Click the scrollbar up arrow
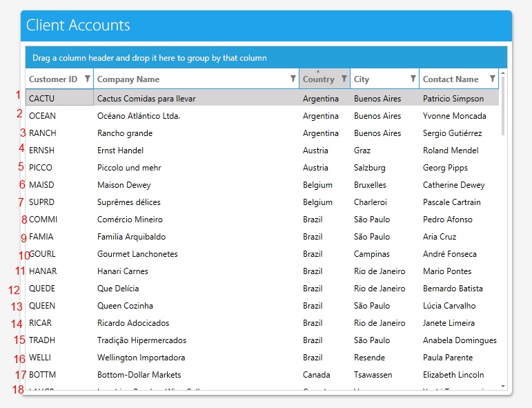The height and width of the screenshot is (408, 532). (x=503, y=72)
